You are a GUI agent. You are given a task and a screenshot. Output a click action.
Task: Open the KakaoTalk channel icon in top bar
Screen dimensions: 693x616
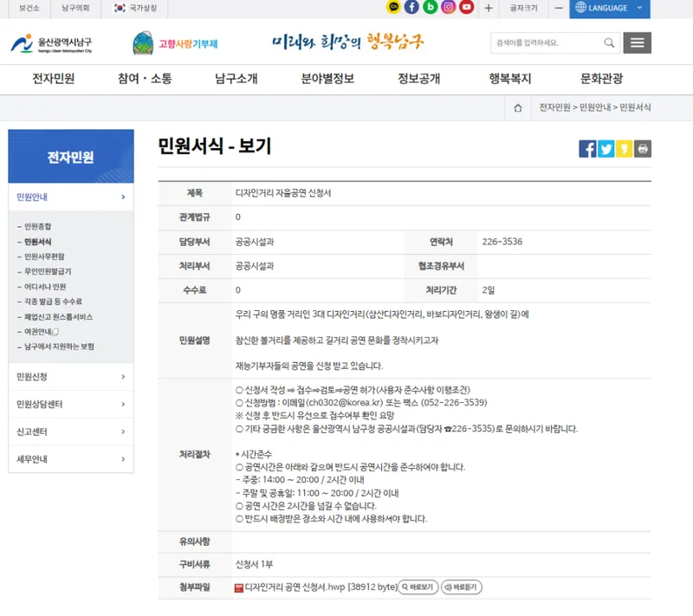[394, 8]
